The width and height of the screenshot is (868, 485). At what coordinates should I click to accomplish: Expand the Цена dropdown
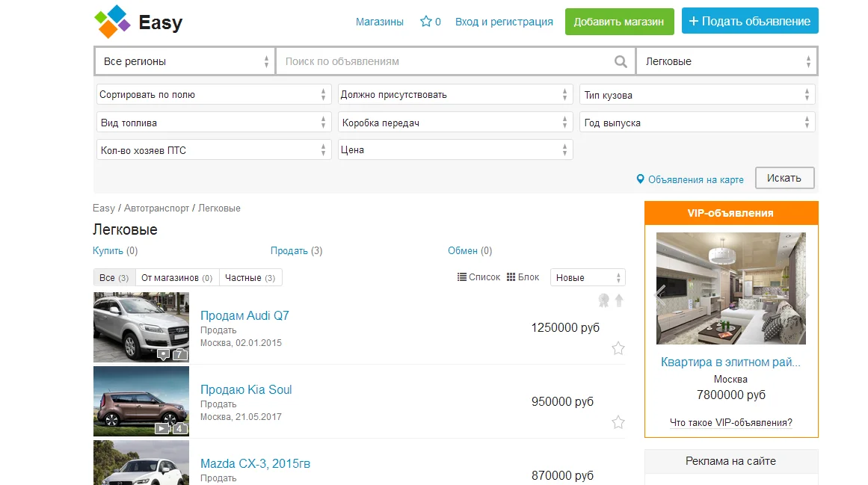click(455, 150)
